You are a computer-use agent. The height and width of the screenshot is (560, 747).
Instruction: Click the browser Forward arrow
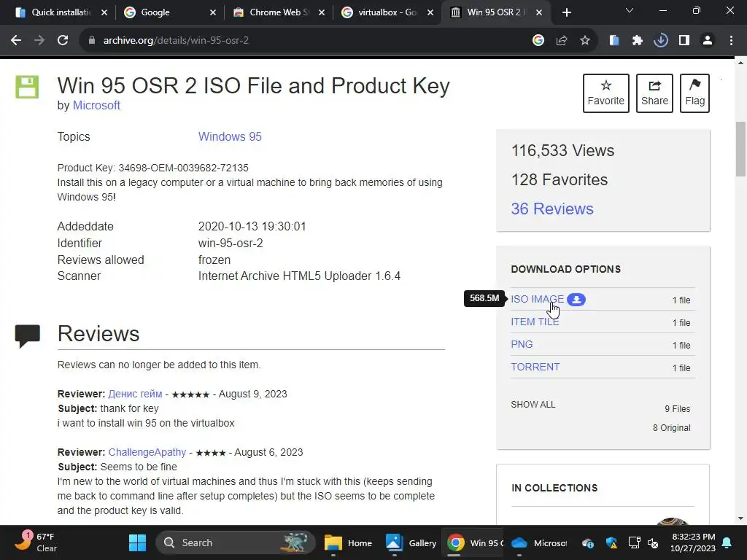coord(39,41)
